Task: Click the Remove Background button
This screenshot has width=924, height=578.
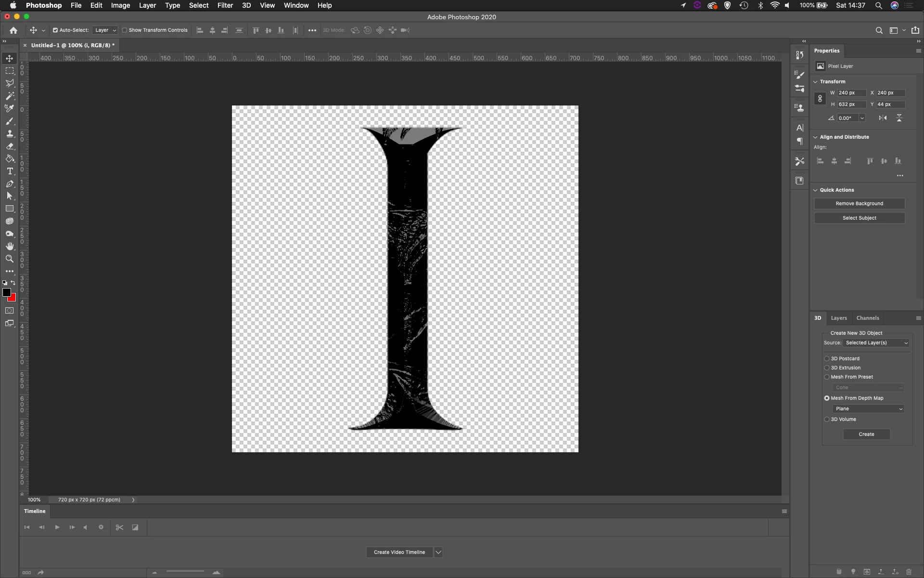Action: (x=859, y=203)
